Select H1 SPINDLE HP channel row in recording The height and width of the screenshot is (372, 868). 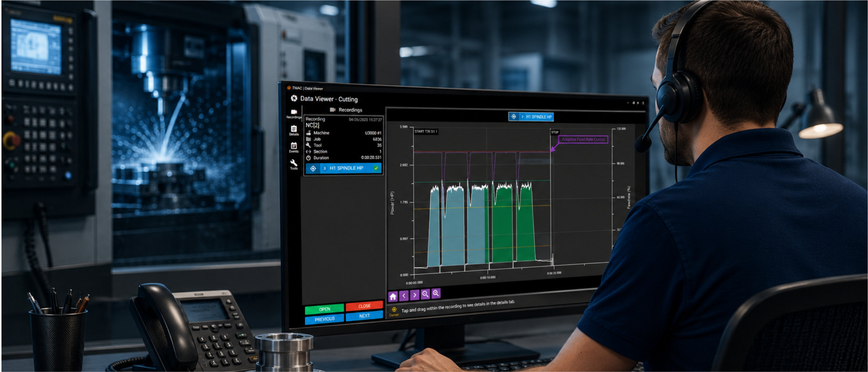343,168
